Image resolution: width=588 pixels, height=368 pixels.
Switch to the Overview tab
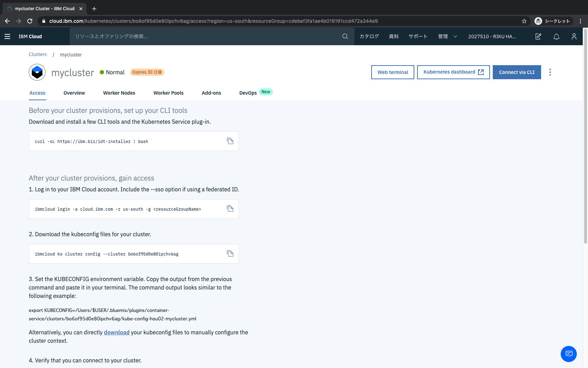pyautogui.click(x=74, y=93)
